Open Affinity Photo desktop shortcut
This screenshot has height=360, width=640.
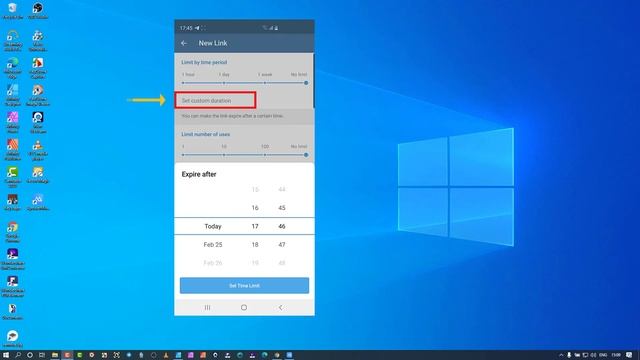coord(13,122)
